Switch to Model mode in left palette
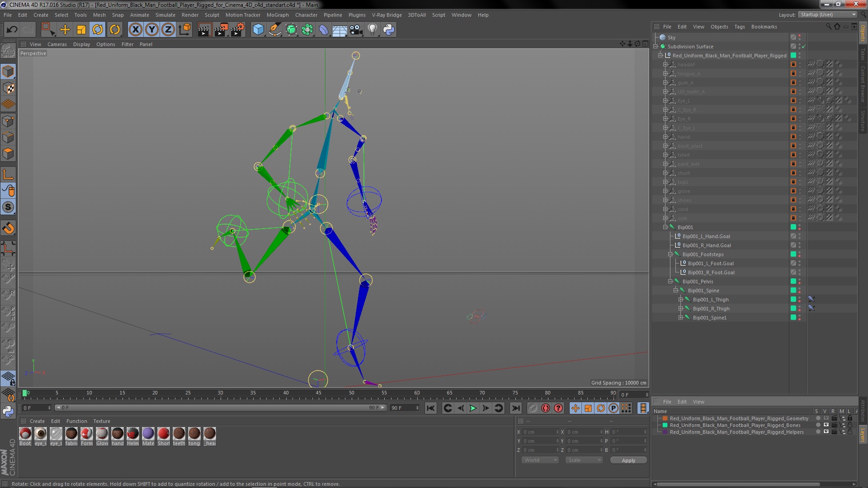The height and width of the screenshot is (488, 868). point(8,71)
